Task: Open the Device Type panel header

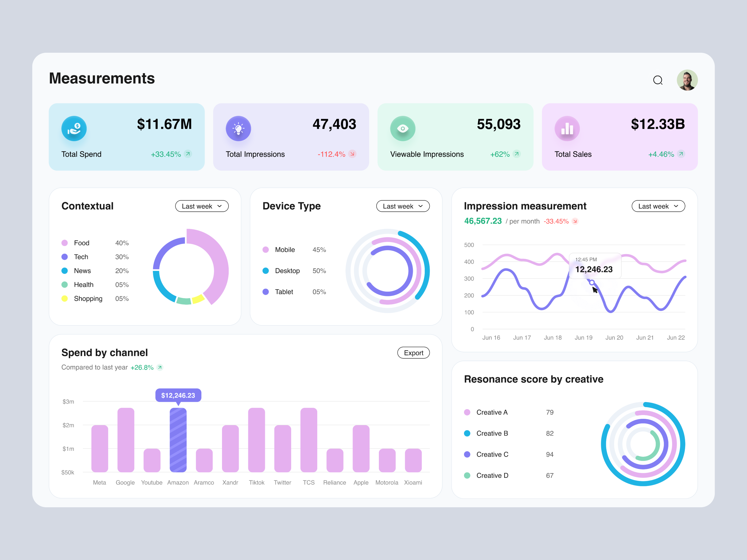Action: click(x=291, y=206)
